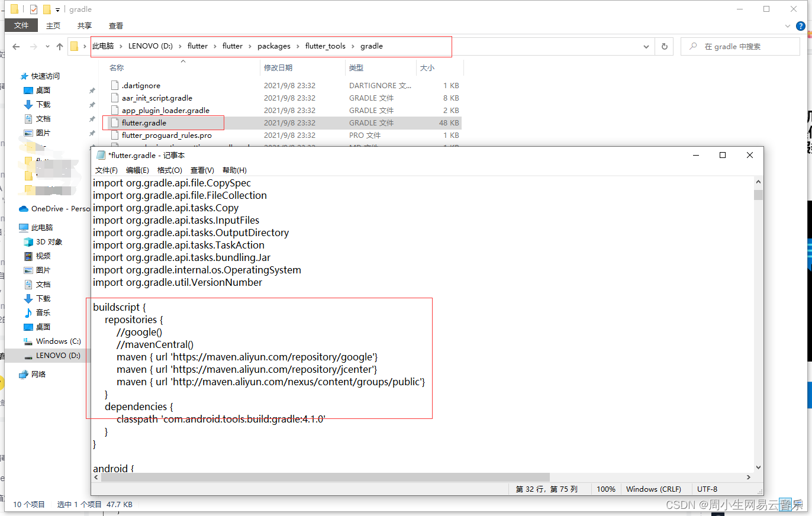
Task: Click Notepad vertical scrollbar down arrow
Action: coord(758,467)
